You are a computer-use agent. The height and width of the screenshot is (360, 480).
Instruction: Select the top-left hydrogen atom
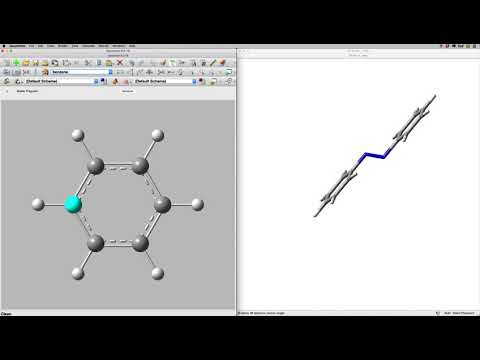click(78, 135)
